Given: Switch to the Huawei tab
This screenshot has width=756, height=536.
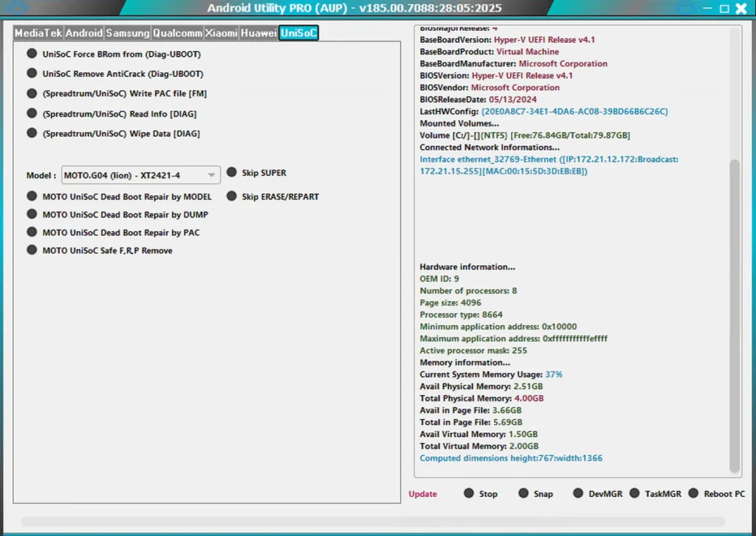Looking at the screenshot, I should (259, 32).
